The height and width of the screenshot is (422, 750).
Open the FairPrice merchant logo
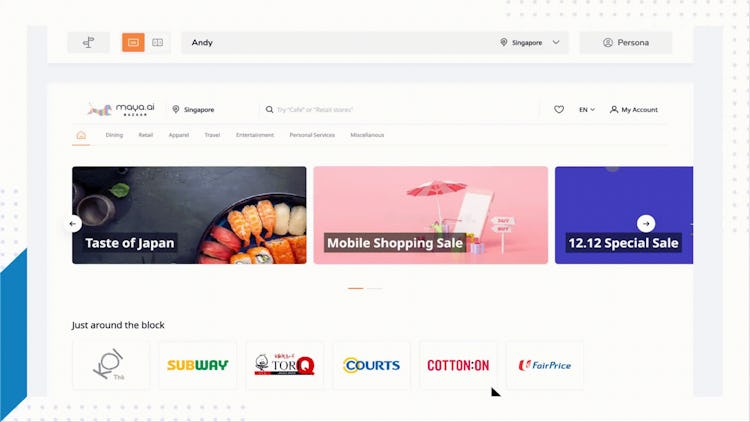pos(545,365)
